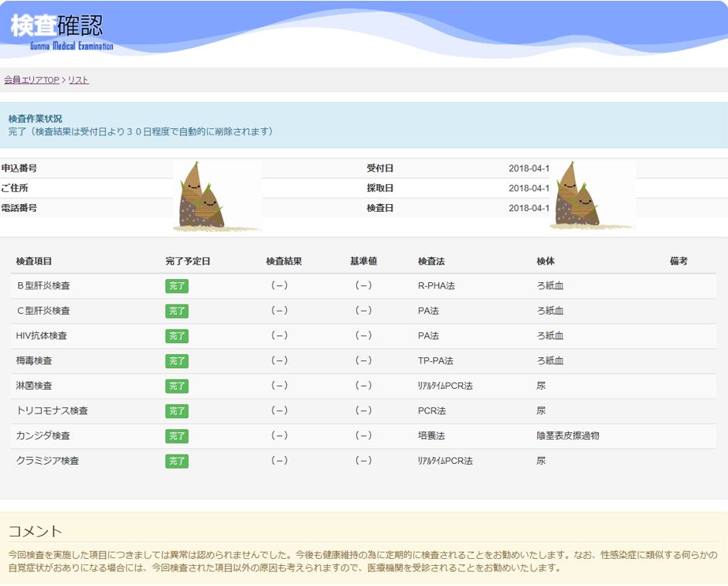728x586 pixels.
Task: Click the 完了予定日 column header
Action: (188, 261)
